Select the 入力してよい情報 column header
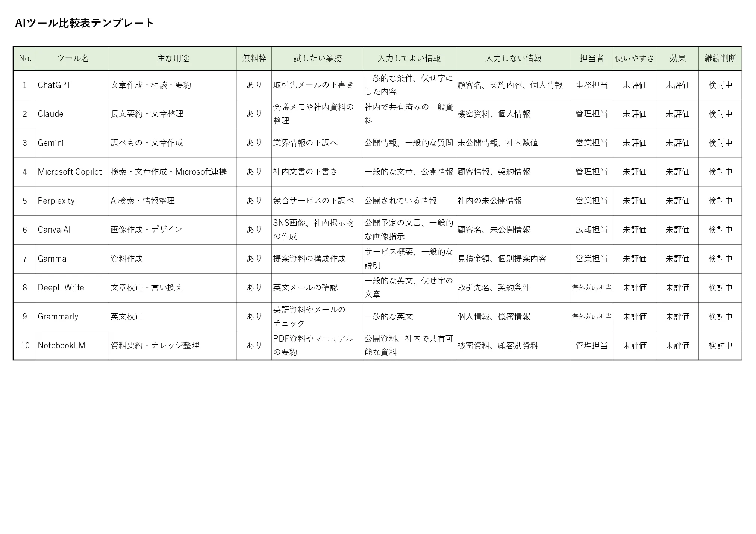756x534 pixels. 409,59
